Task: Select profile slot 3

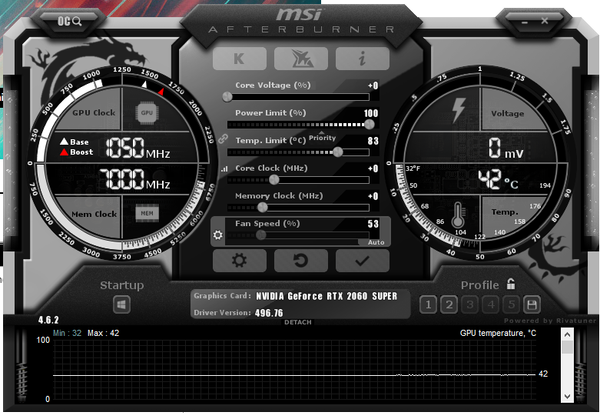Action: click(470, 305)
